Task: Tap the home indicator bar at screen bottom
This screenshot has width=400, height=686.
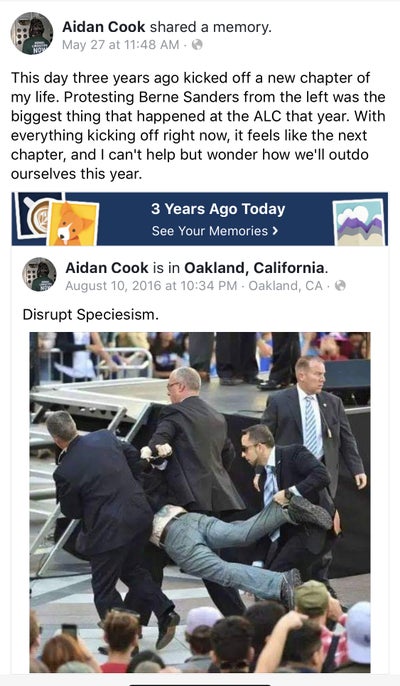Action: [200, 684]
